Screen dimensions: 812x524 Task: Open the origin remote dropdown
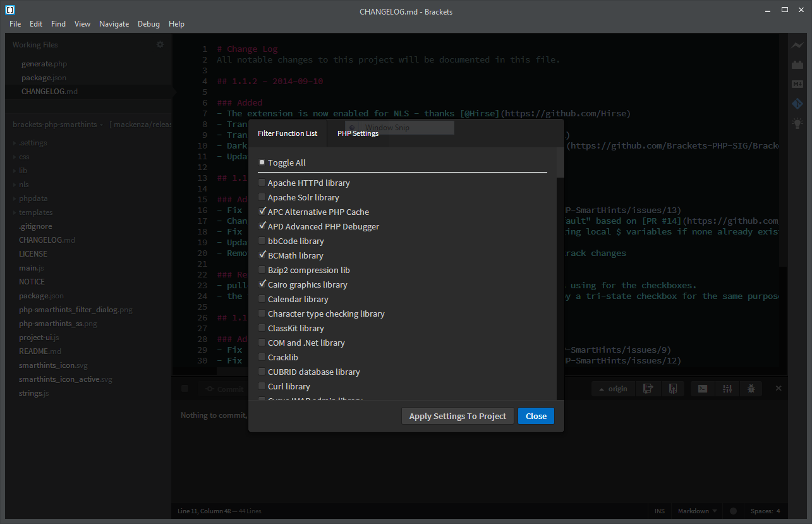[x=613, y=389]
